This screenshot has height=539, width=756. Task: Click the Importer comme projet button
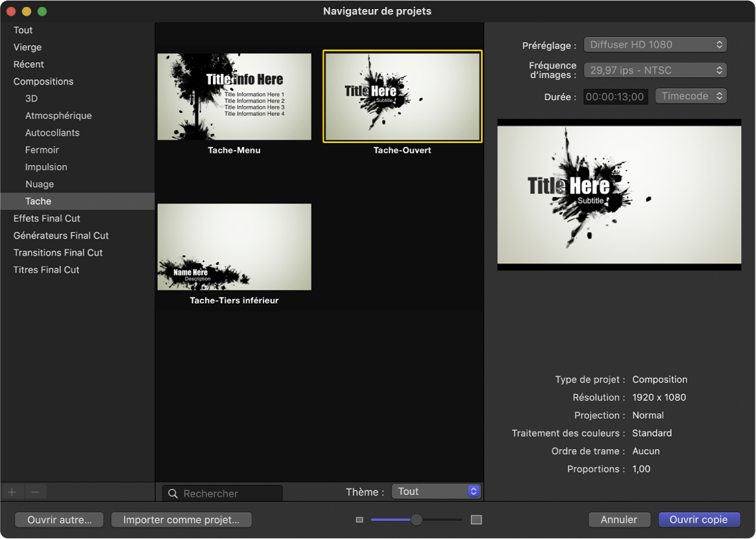(x=181, y=520)
